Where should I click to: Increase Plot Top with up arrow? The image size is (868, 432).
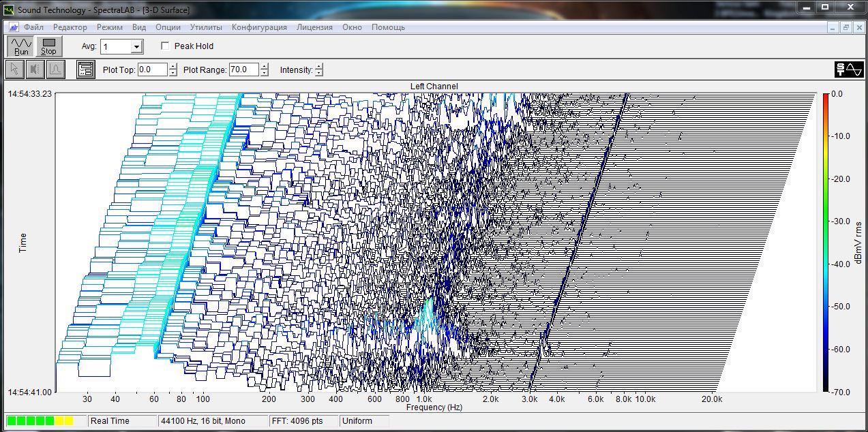(x=173, y=66)
